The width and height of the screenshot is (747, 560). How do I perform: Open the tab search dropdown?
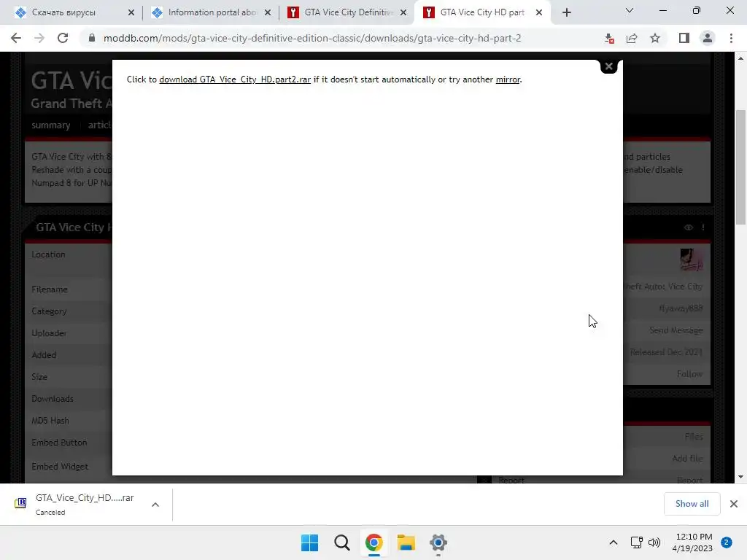click(630, 10)
